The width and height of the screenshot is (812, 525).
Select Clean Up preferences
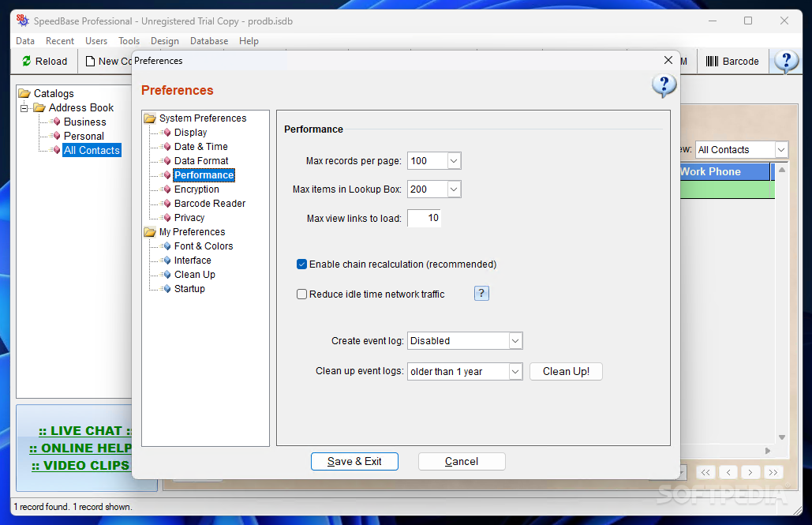click(195, 275)
